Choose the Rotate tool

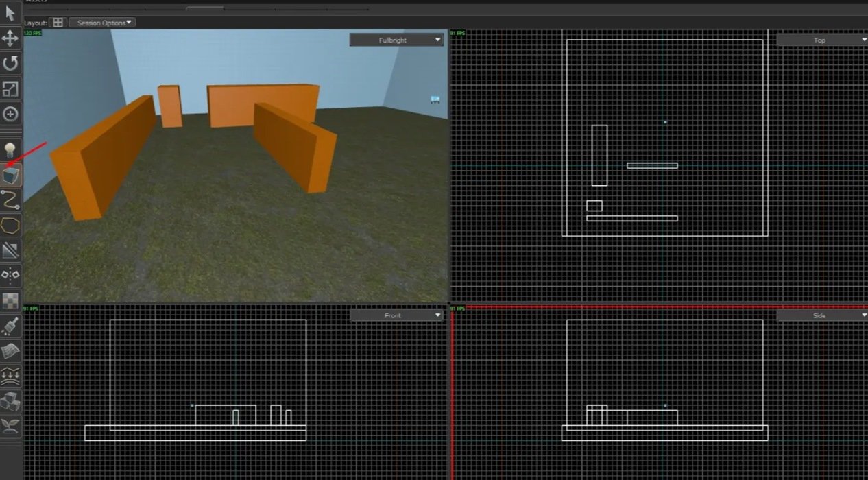10,64
